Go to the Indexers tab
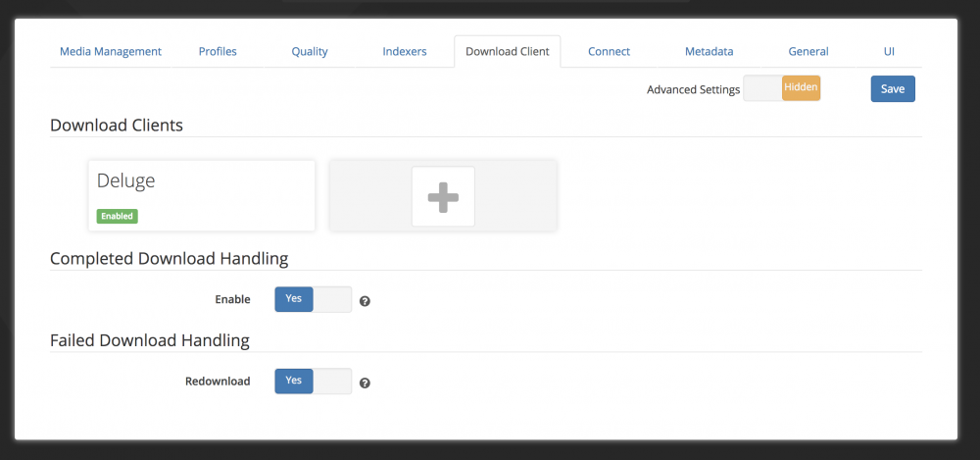Viewport: 980px width, 460px height. (x=405, y=51)
